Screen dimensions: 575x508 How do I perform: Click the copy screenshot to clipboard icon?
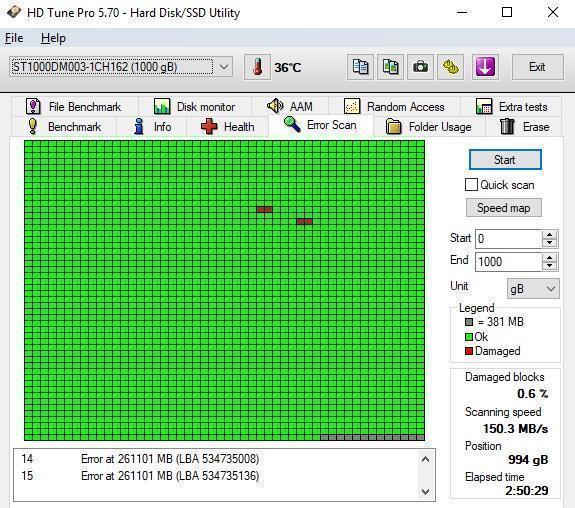tap(390, 67)
